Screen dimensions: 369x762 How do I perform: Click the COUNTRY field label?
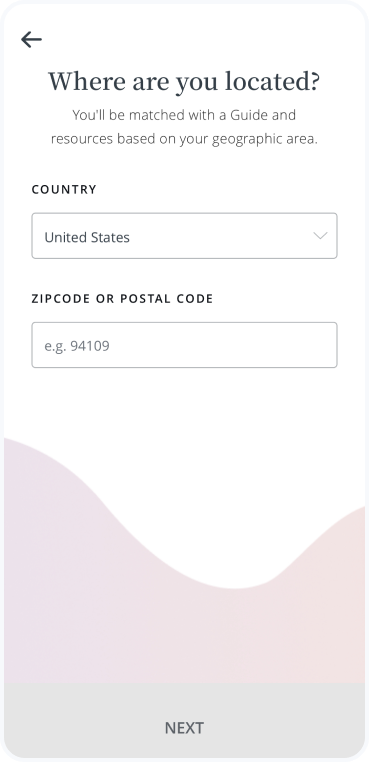pos(64,190)
